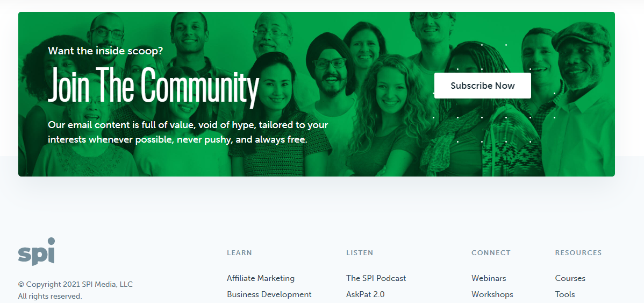Image resolution: width=644 pixels, height=303 pixels.
Task: Click the community group photo banner
Action: point(316,94)
